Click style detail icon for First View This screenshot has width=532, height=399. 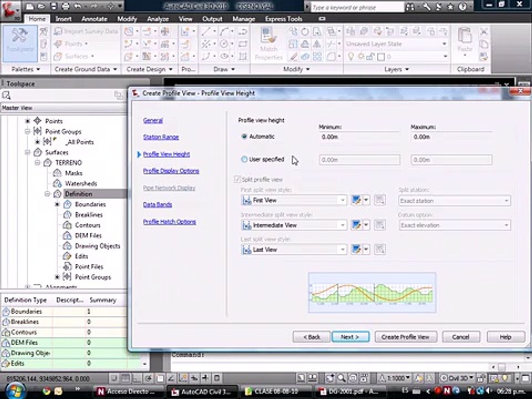(380, 200)
